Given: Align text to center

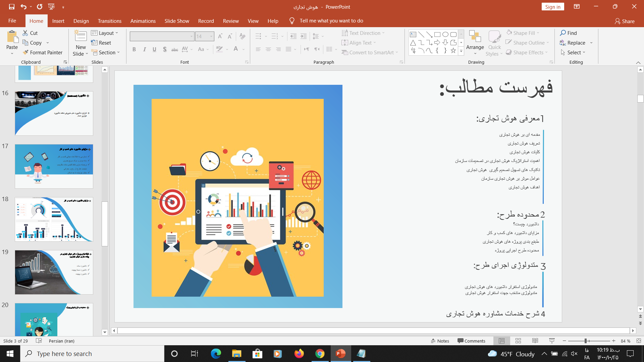Looking at the screenshot, I should pos(268,49).
